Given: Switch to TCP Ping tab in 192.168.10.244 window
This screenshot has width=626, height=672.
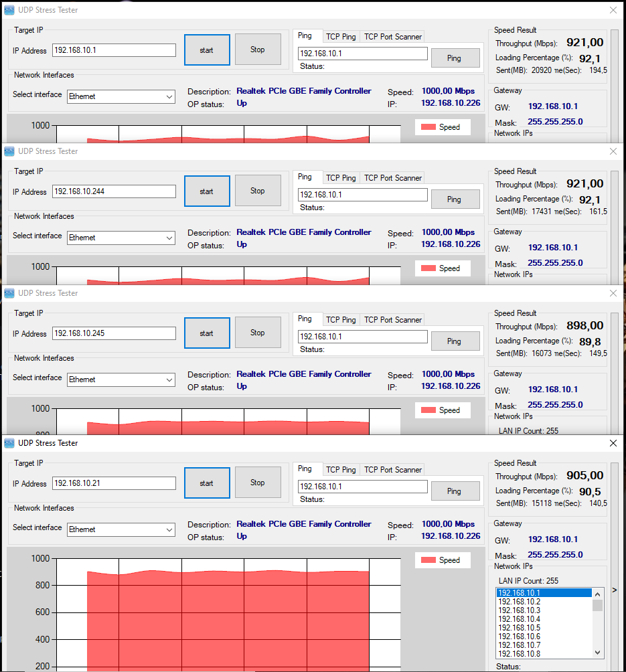Looking at the screenshot, I should pyautogui.click(x=341, y=178).
